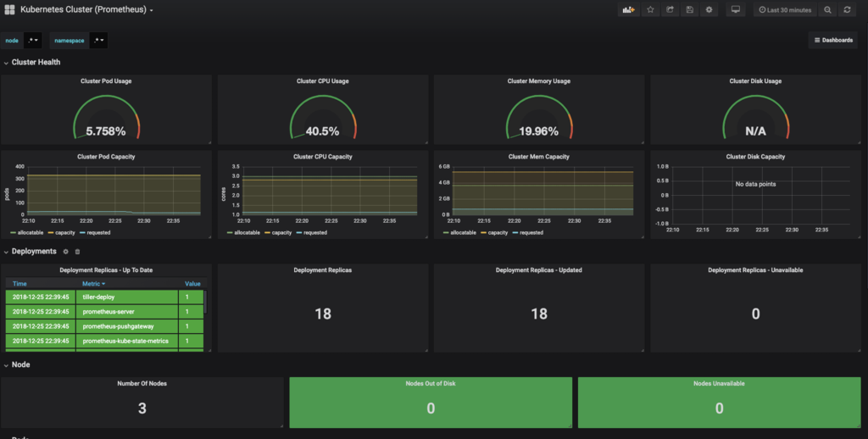
Task: Refresh the dashboard using the refresh icon
Action: pyautogui.click(x=847, y=10)
